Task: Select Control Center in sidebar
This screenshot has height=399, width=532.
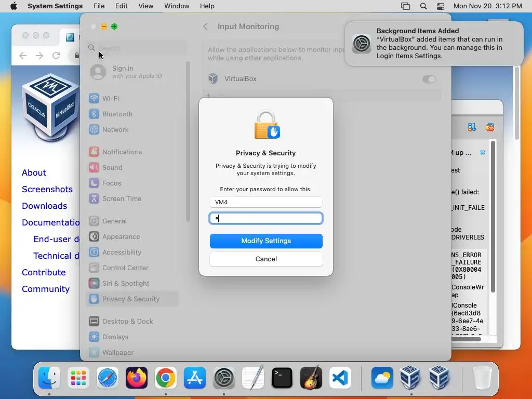Action: [x=132, y=268]
